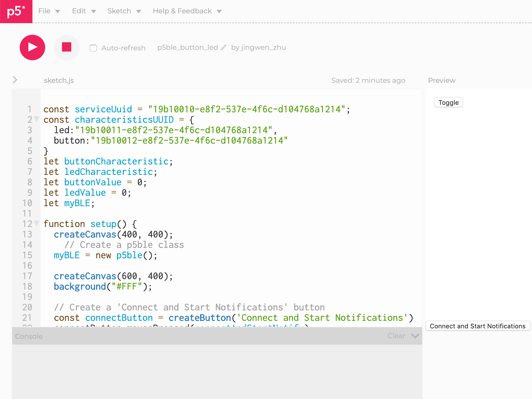
Task: Select the sketch.js tab
Action: pyautogui.click(x=58, y=80)
